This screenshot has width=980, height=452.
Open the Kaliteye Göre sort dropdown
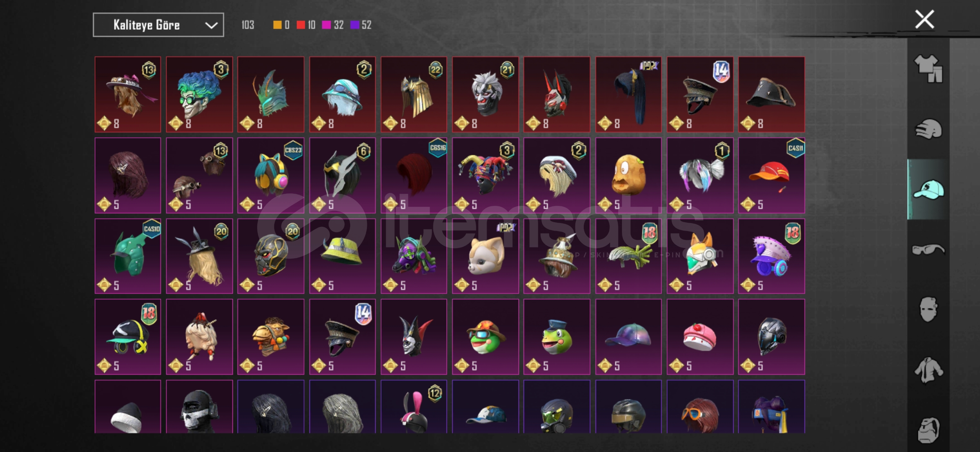(158, 25)
